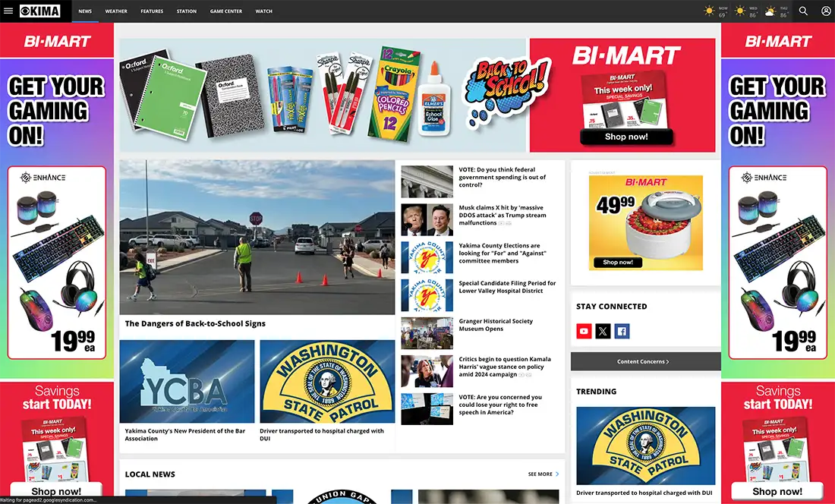Open the WEATHER menu
The image size is (835, 504).
(116, 11)
